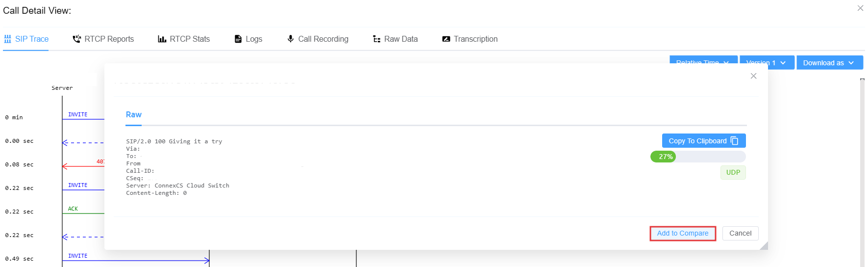Click the clipboard copy icon

(x=734, y=141)
